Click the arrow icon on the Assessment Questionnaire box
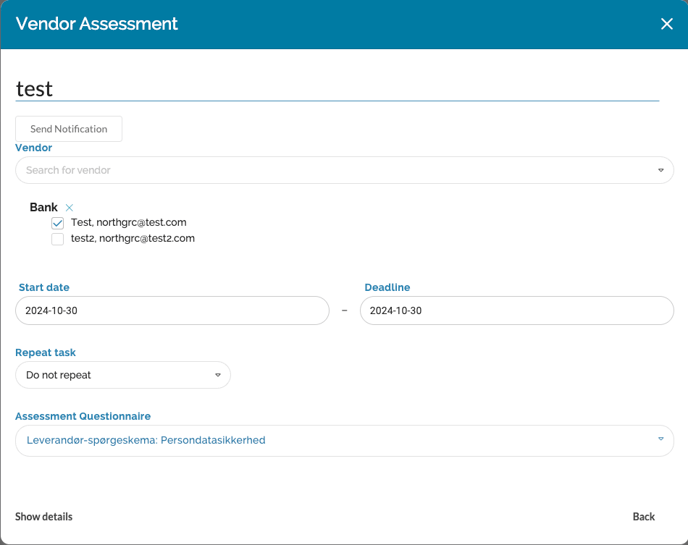The width and height of the screenshot is (688, 545). (x=660, y=439)
